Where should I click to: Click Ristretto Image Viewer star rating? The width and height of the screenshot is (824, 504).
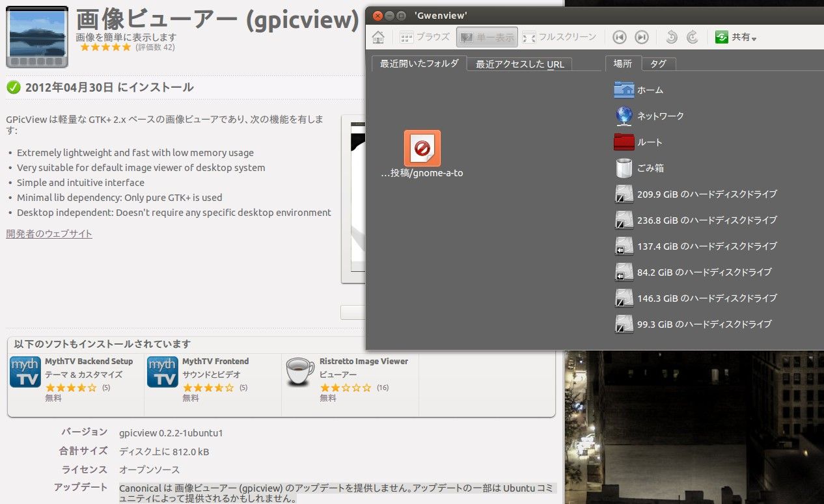point(346,388)
